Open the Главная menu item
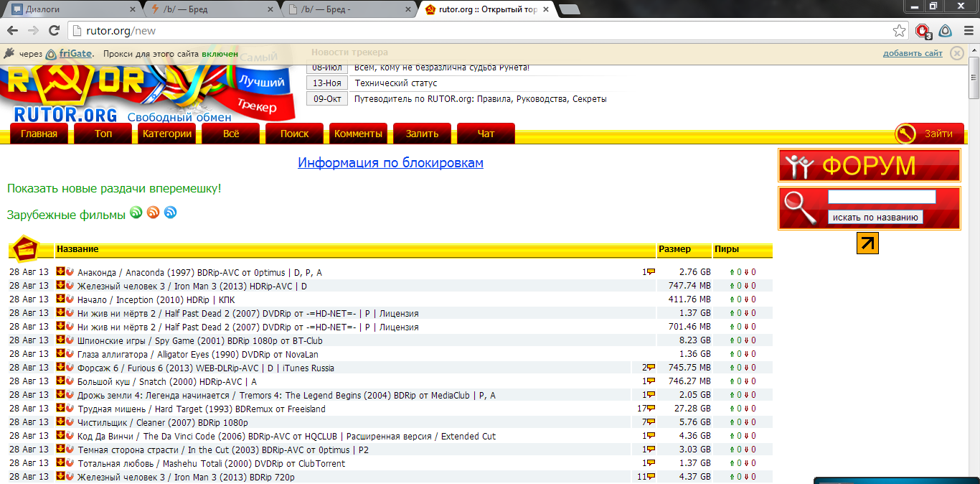 click(39, 134)
